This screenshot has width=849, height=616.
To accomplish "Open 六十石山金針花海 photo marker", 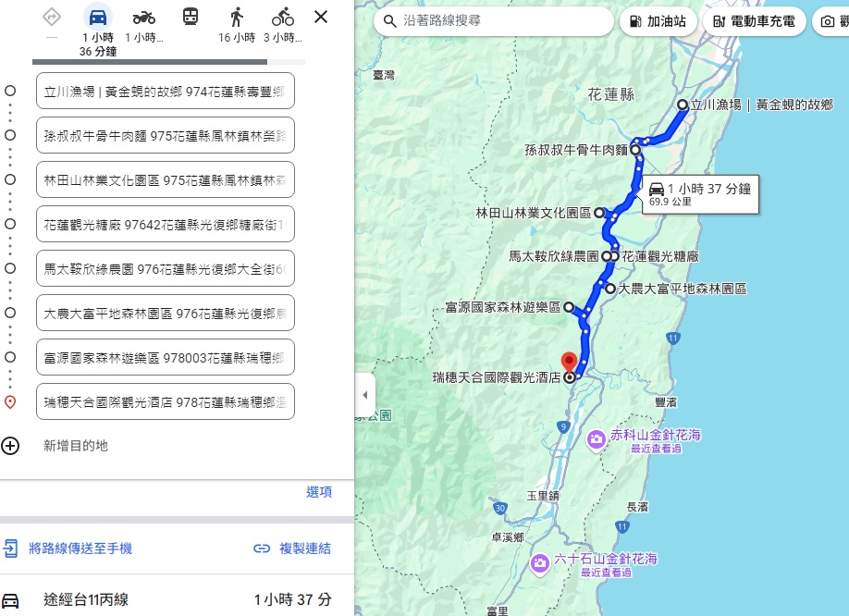I will click(540, 563).
